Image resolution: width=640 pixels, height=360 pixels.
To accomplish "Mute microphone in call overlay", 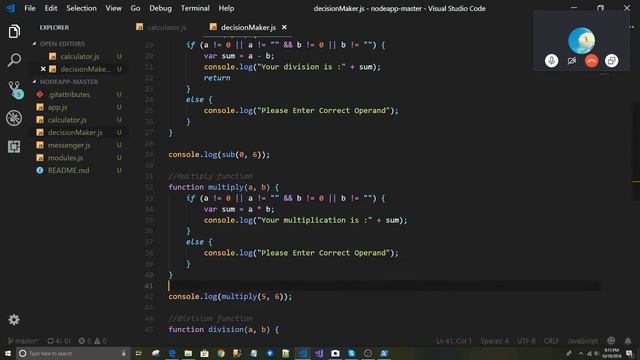I will tap(551, 61).
